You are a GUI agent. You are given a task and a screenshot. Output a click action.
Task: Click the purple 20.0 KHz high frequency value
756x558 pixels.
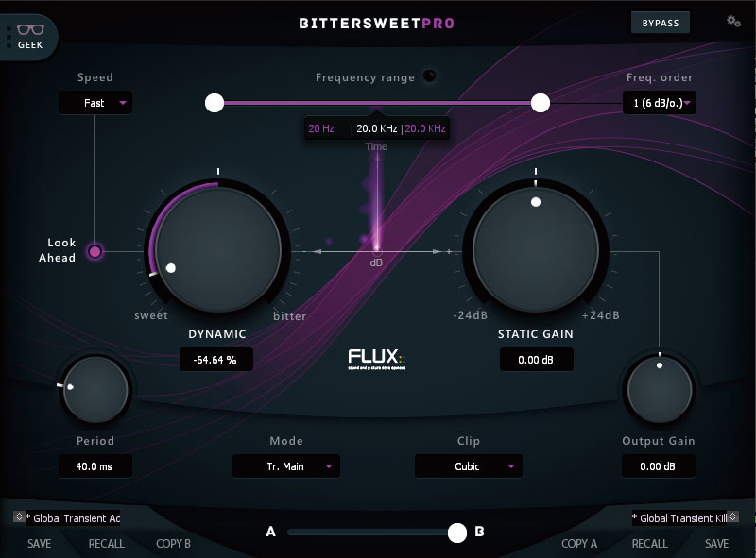[425, 128]
